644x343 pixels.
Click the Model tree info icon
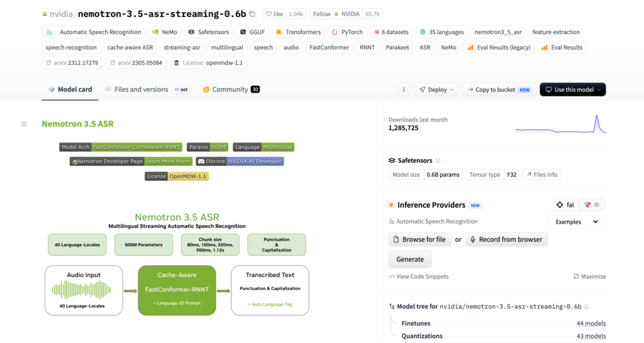tap(586, 307)
